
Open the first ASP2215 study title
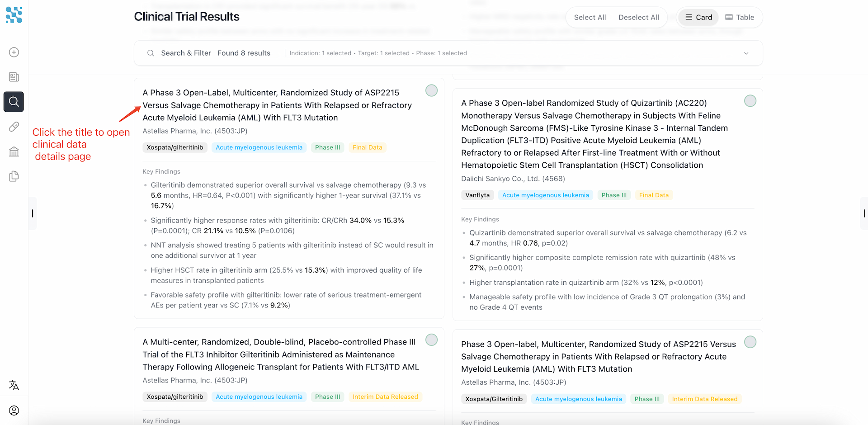pyautogui.click(x=277, y=105)
